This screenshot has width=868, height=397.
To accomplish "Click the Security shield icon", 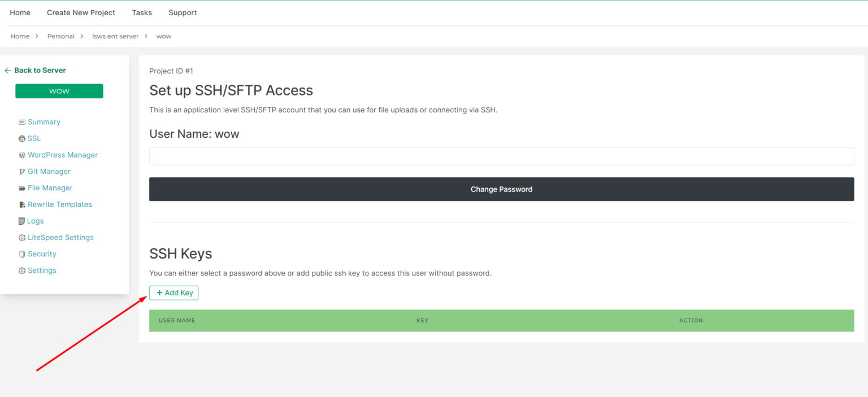I will [x=22, y=254].
